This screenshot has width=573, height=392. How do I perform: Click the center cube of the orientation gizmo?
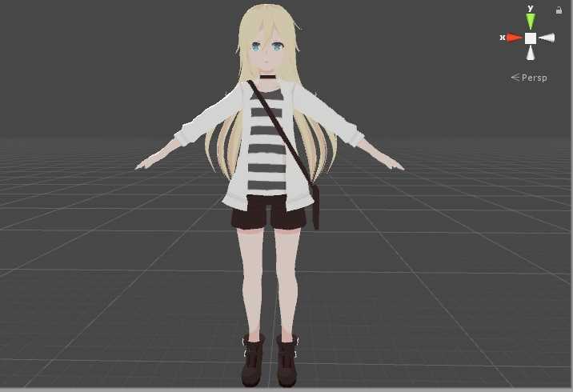click(530, 38)
